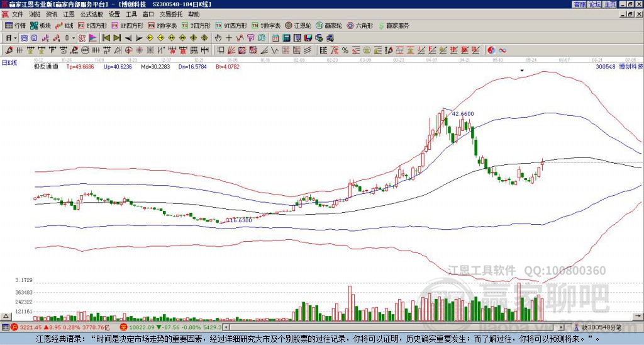Open the 公式选股 menu
Image resolution: width=644 pixels, height=345 pixels.
click(92, 14)
